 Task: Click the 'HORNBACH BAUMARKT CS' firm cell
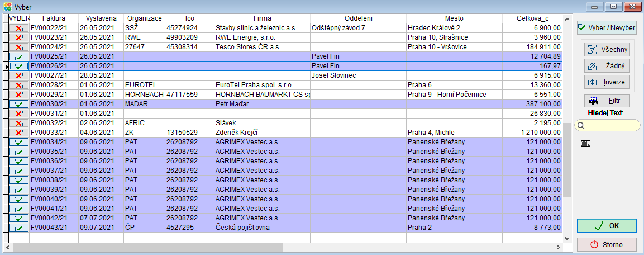pyautogui.click(x=262, y=95)
